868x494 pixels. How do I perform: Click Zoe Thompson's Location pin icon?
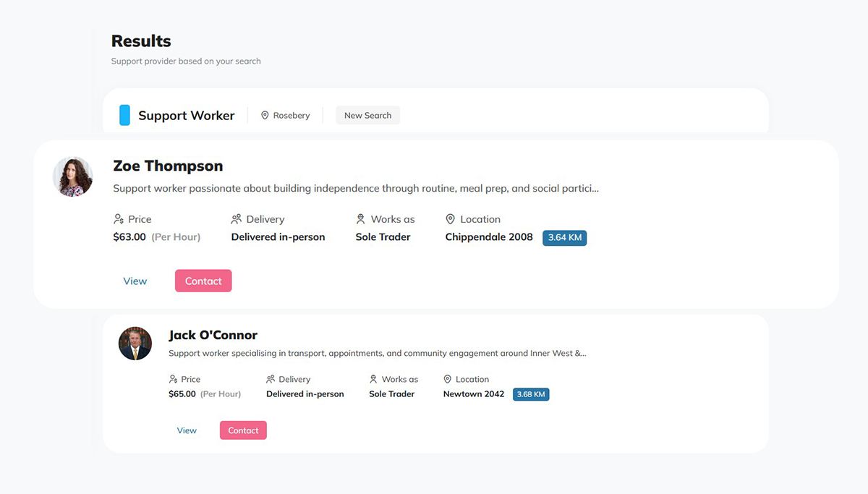click(x=451, y=219)
